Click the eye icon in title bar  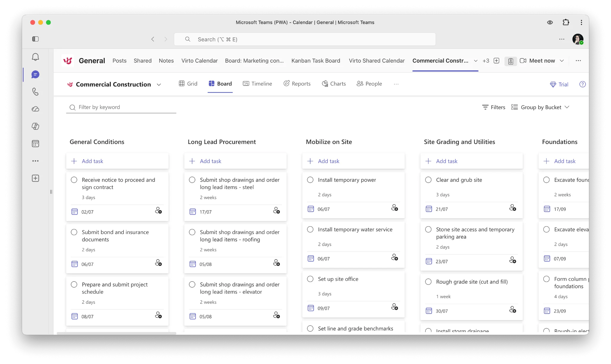point(550,22)
